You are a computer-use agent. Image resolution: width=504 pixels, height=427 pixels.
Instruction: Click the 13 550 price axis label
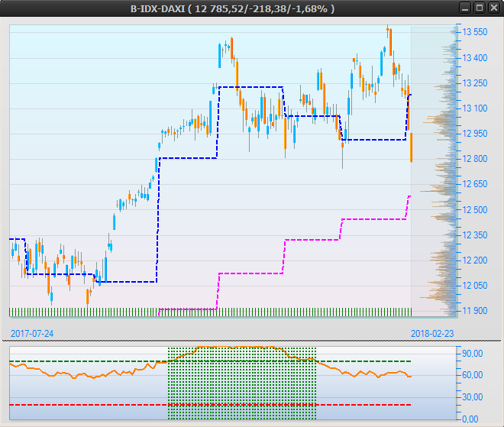click(475, 32)
